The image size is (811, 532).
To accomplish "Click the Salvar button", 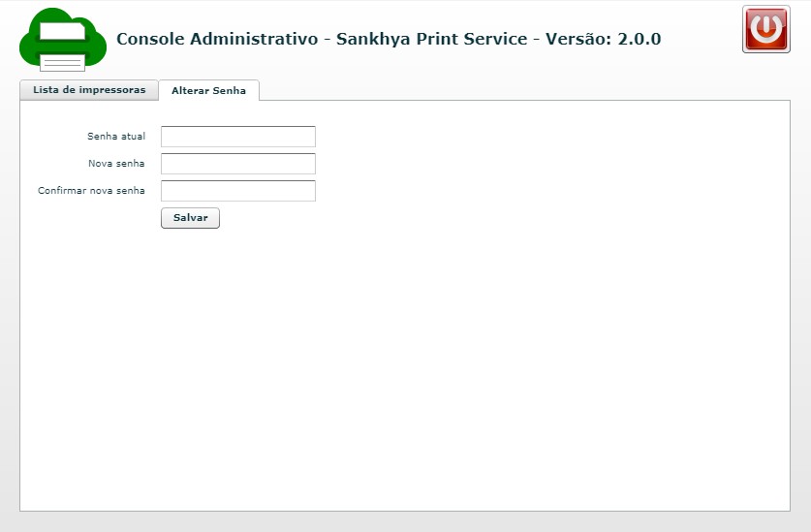I will [x=190, y=218].
